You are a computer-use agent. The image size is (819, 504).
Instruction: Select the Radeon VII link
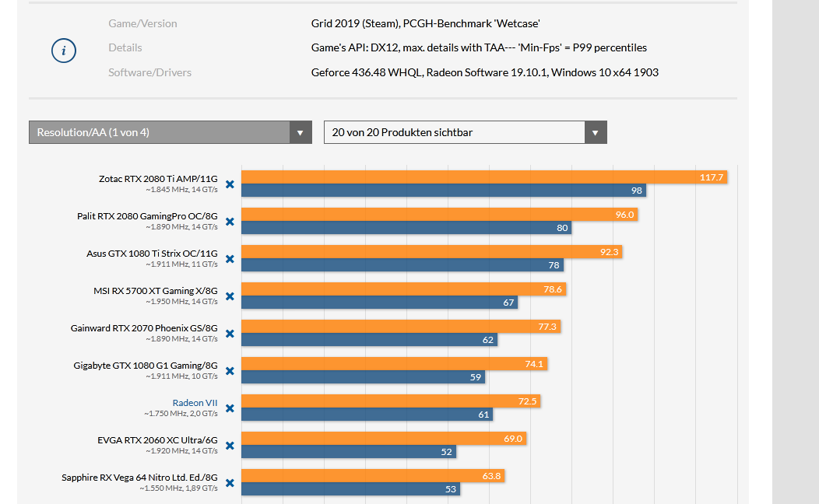tap(195, 403)
